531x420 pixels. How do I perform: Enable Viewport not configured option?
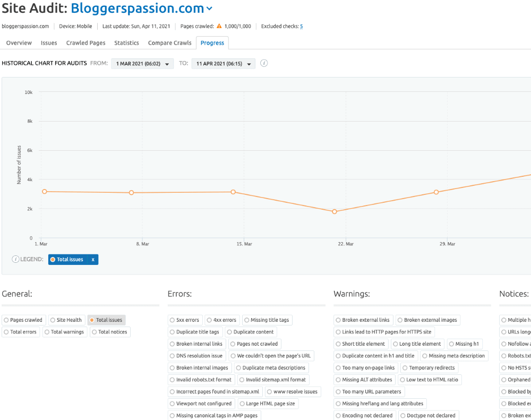click(201, 404)
